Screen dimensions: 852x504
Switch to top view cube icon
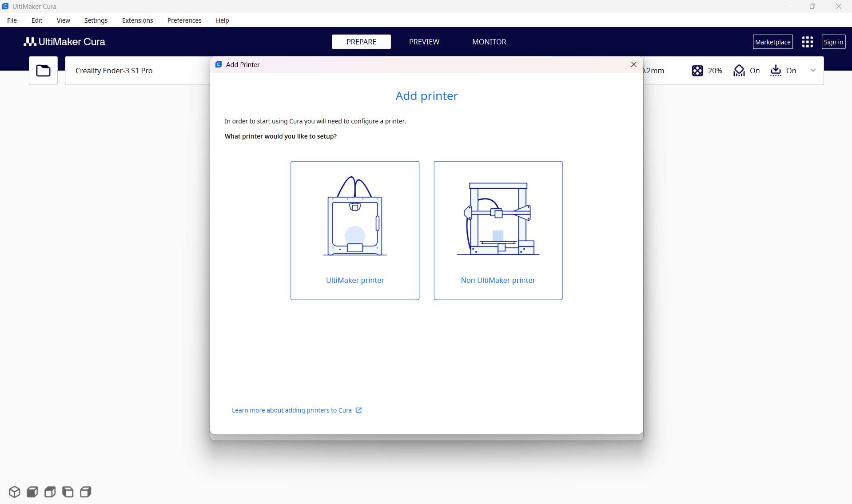point(50,492)
